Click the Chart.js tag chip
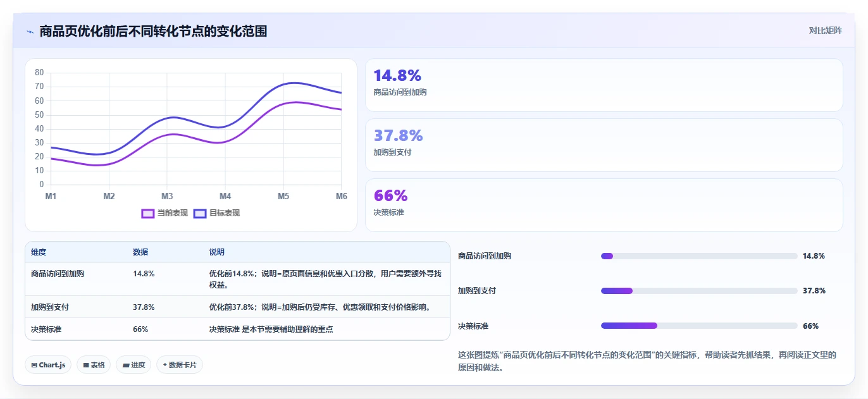 click(48, 365)
